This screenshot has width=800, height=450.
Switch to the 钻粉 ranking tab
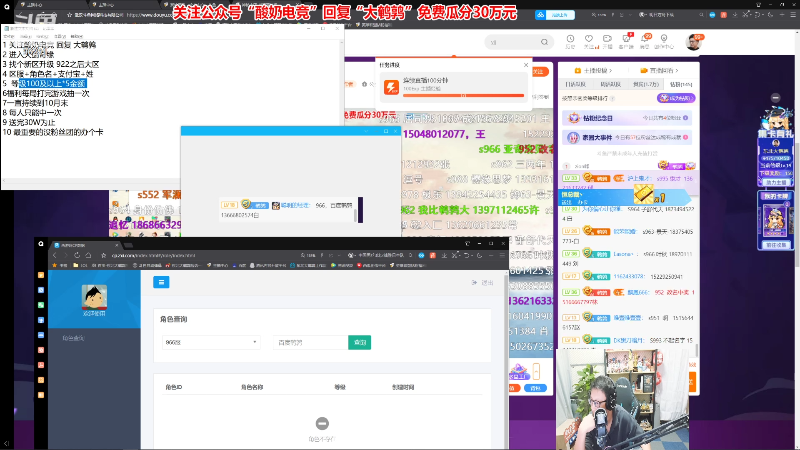click(681, 84)
